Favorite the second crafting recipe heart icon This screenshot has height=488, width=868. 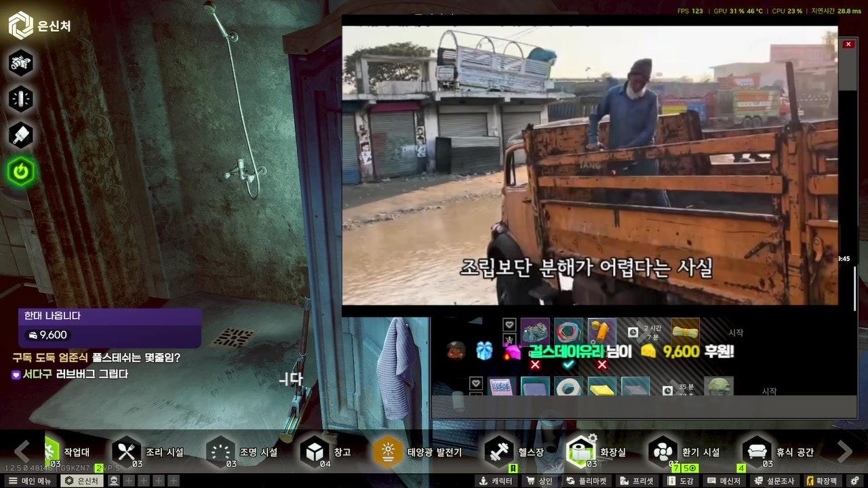pyautogui.click(x=476, y=384)
